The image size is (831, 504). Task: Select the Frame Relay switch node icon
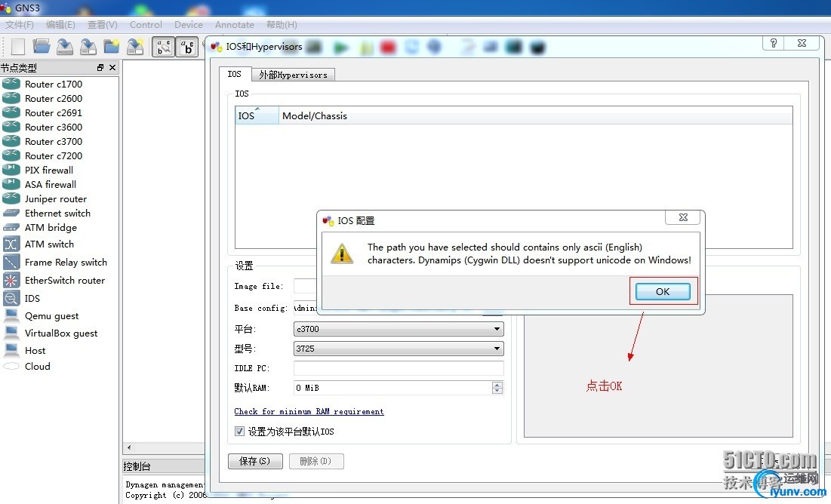[x=11, y=262]
